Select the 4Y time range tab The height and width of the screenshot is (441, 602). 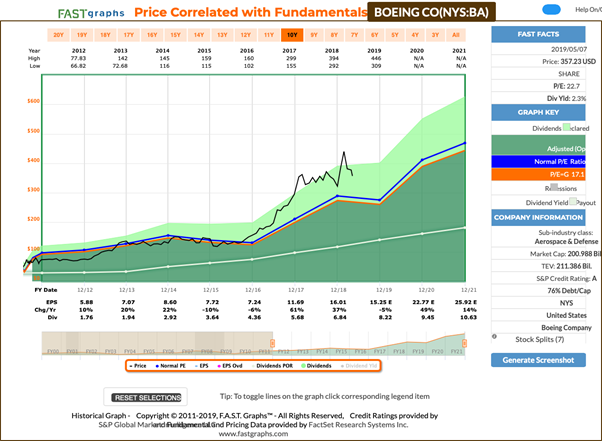click(x=415, y=35)
